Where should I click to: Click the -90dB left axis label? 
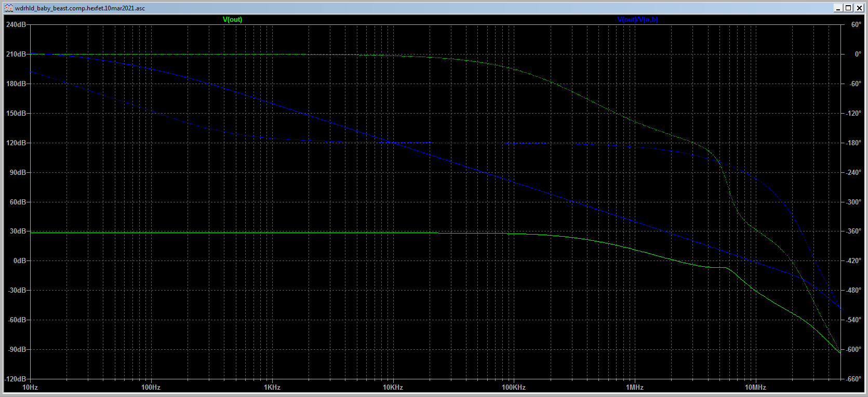click(17, 350)
